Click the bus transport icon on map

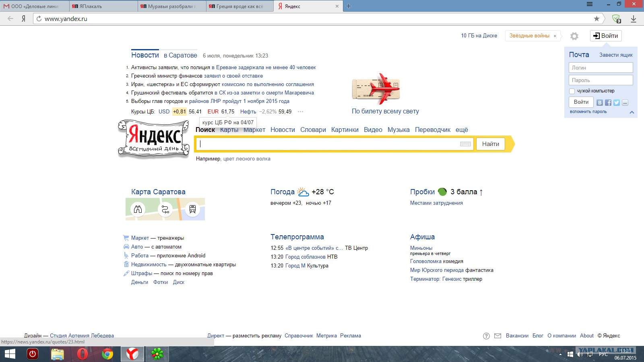click(x=192, y=209)
